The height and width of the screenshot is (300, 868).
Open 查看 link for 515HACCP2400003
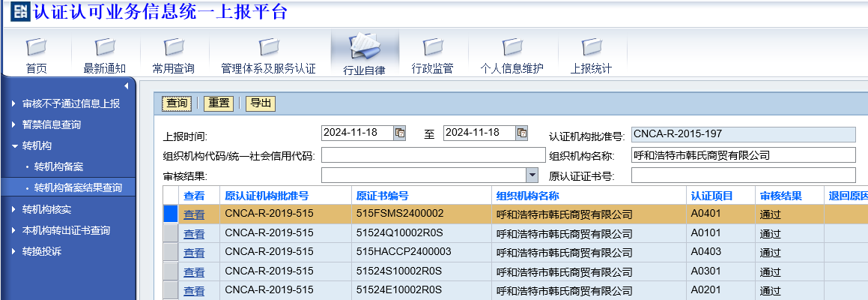tap(194, 253)
